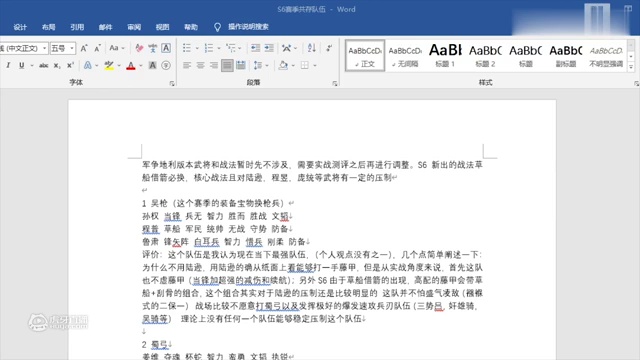Apply Character Border icon
Screen dimensions: 640x360
(x=166, y=48)
